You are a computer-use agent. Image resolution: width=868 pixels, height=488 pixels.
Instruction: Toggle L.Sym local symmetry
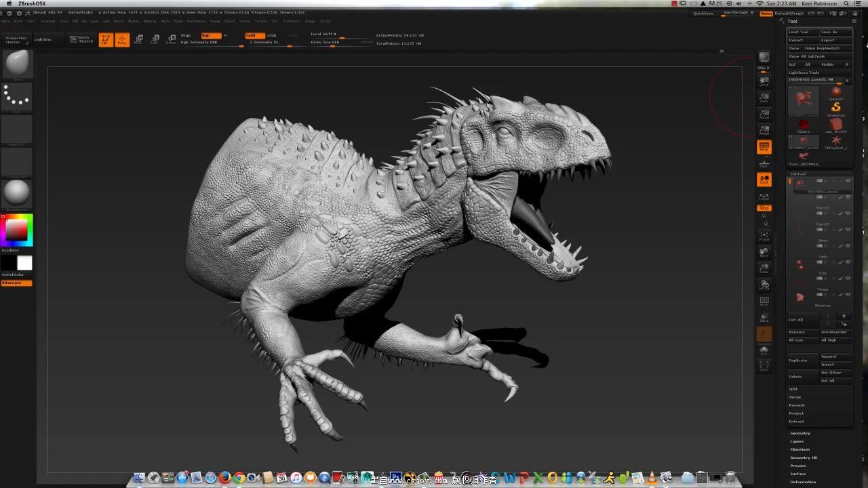[x=764, y=197]
